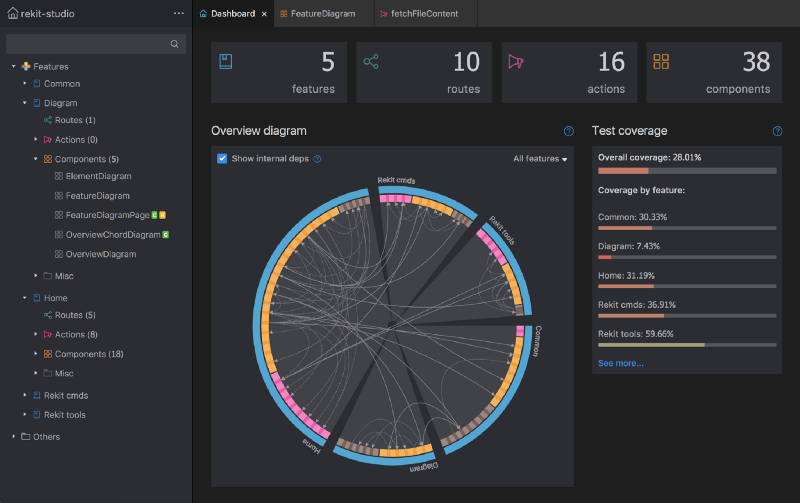
Task: Click the See more... link
Action: tap(620, 363)
